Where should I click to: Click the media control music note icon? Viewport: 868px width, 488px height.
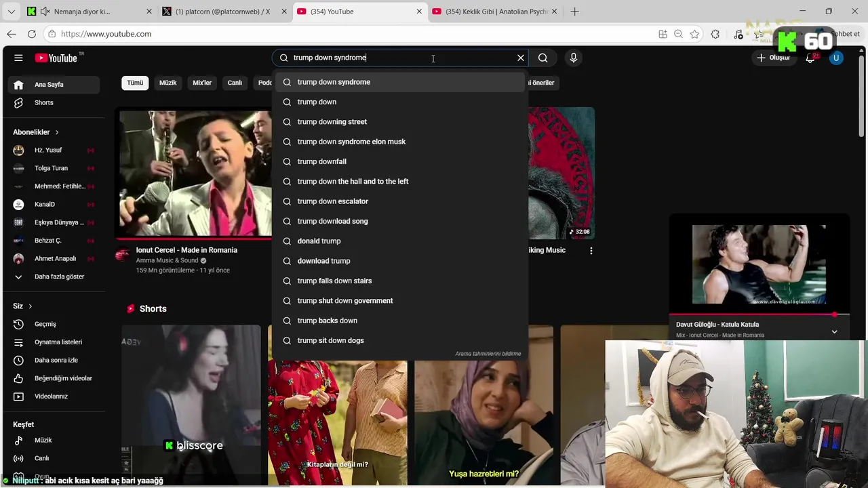(x=738, y=34)
